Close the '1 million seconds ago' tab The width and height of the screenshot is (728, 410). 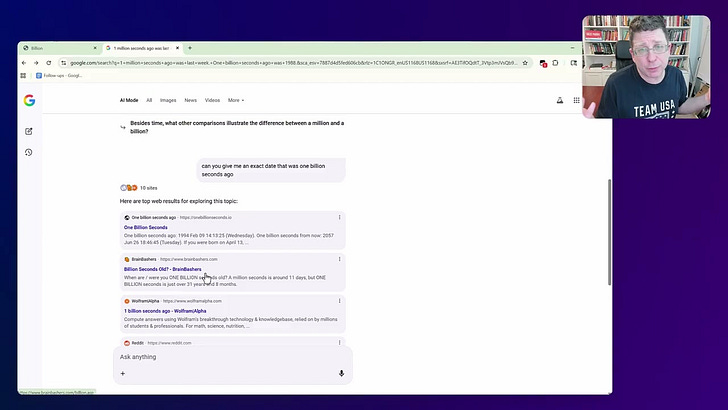177,48
